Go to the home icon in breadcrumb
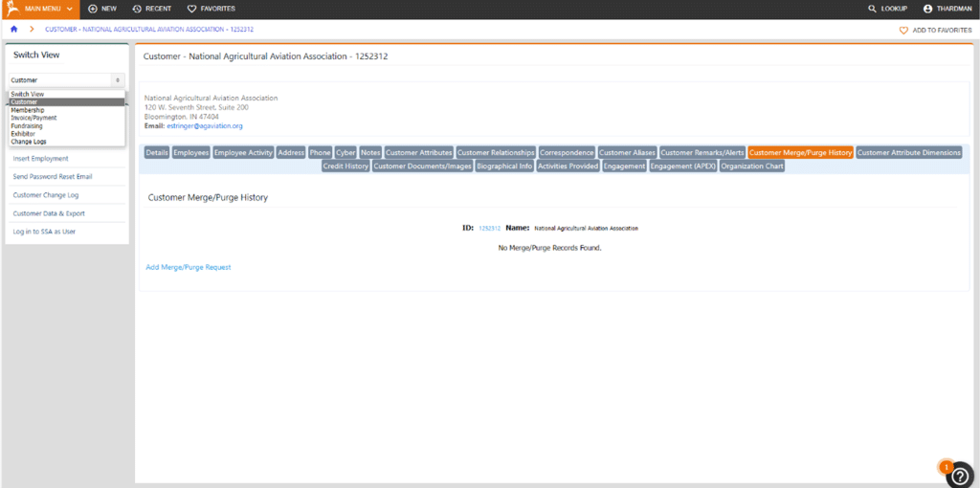Screen dimensions: 980x488 [x=13, y=30]
